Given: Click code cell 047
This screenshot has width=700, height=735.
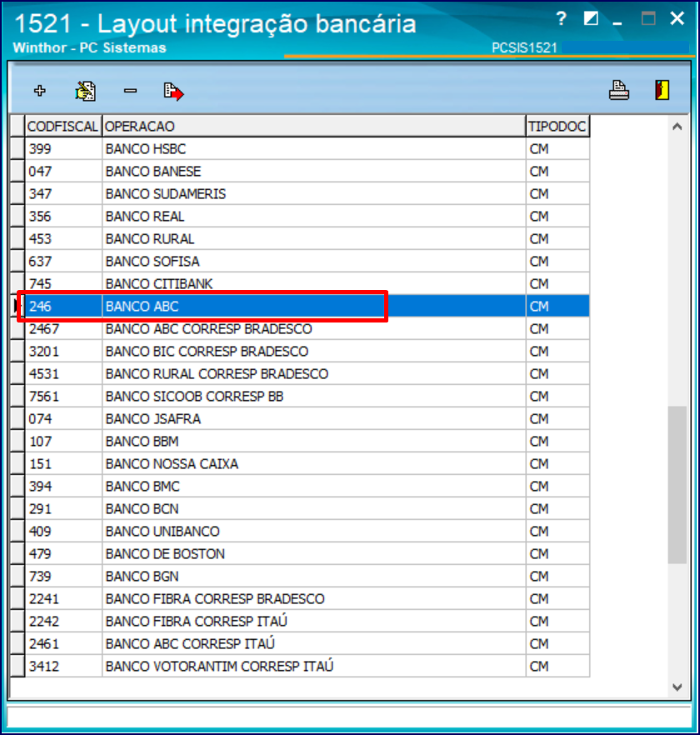Looking at the screenshot, I should (x=63, y=172).
